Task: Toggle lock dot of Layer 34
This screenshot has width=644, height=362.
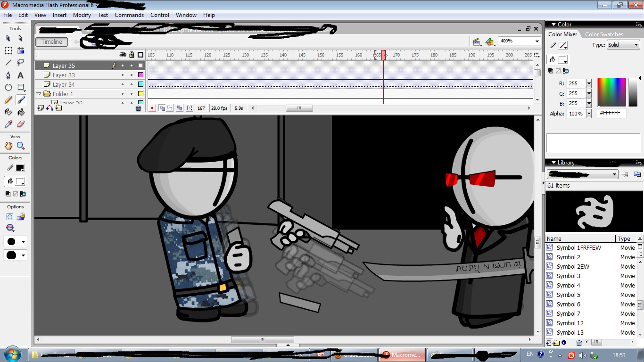Action: pos(132,84)
